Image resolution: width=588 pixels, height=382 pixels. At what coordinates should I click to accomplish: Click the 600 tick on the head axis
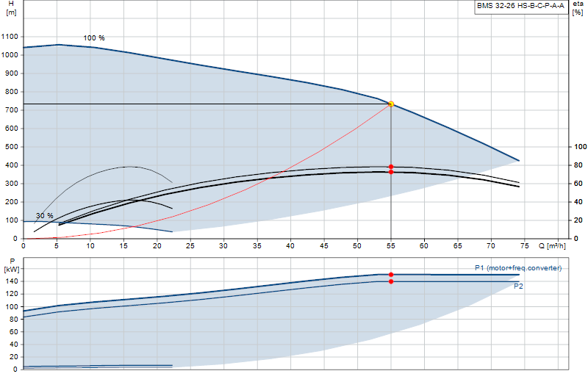click(12, 129)
